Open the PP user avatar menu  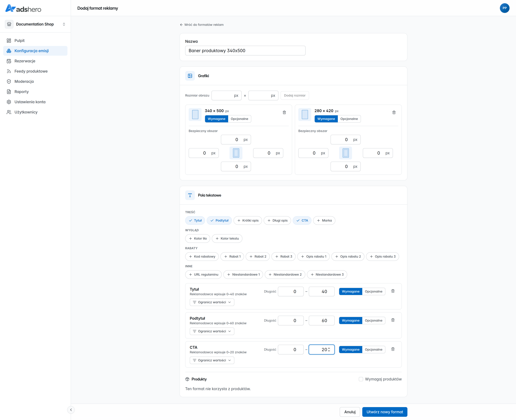click(x=505, y=8)
